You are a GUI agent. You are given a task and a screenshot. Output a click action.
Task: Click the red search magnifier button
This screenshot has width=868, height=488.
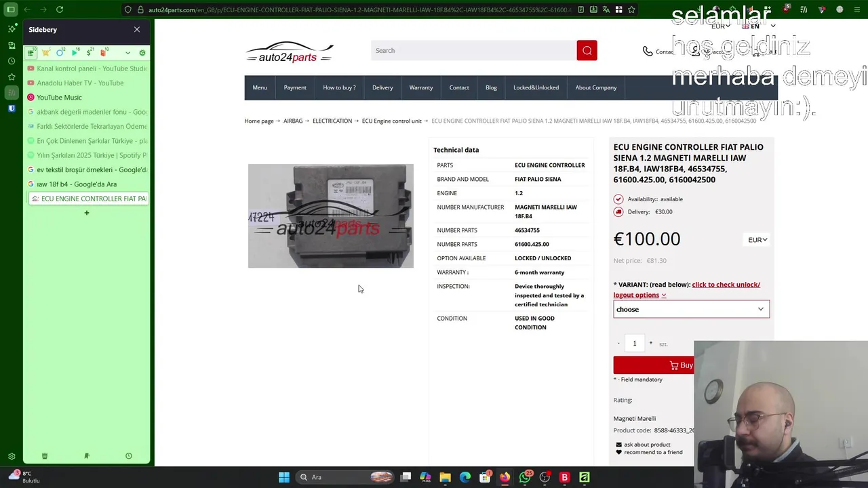pos(587,51)
